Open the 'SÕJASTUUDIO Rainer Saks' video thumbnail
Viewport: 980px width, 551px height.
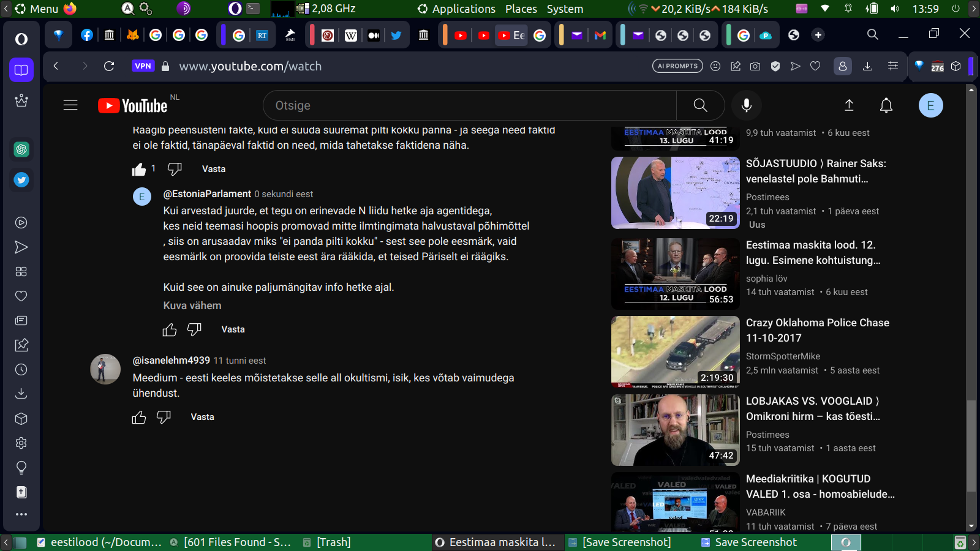(x=676, y=193)
